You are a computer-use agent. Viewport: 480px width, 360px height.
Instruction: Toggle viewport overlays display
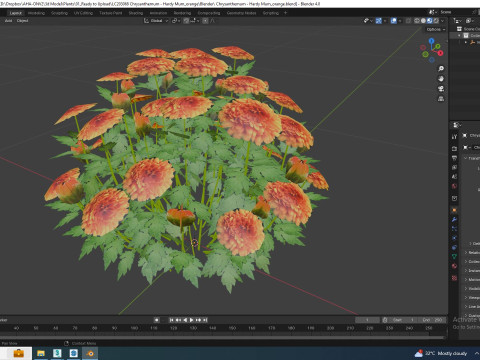394,21
